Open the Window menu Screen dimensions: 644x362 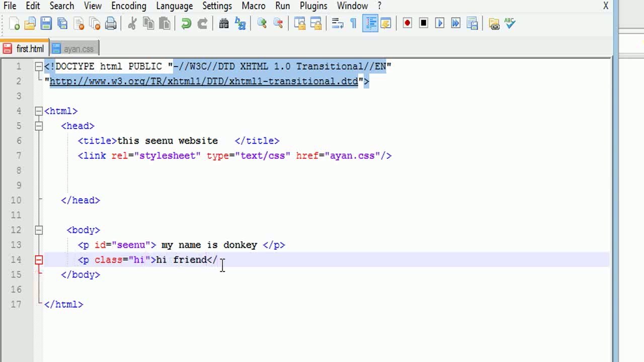(352, 6)
